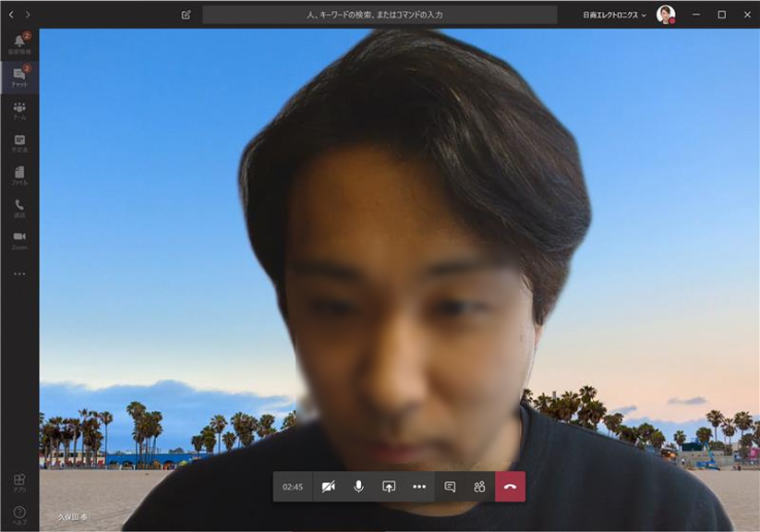This screenshot has height=532, width=760.
Task: Open more actions menu in call bar
Action: click(x=419, y=487)
